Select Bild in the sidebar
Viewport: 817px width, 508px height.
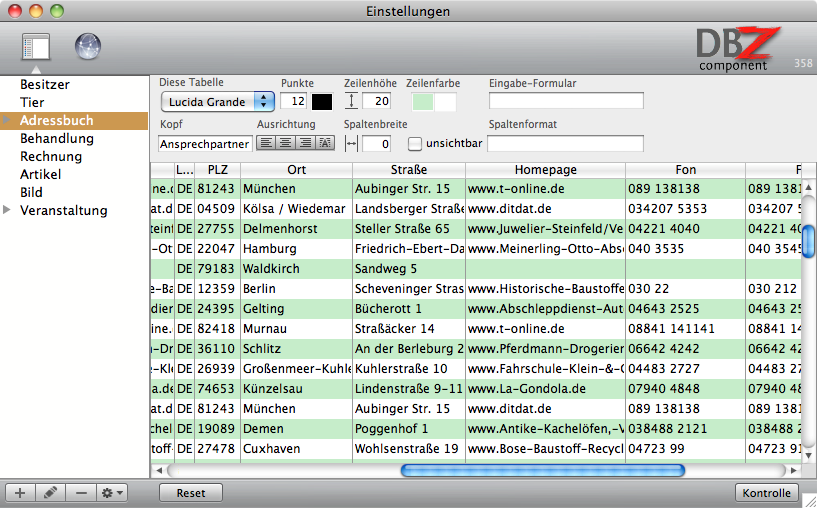pos(31,192)
